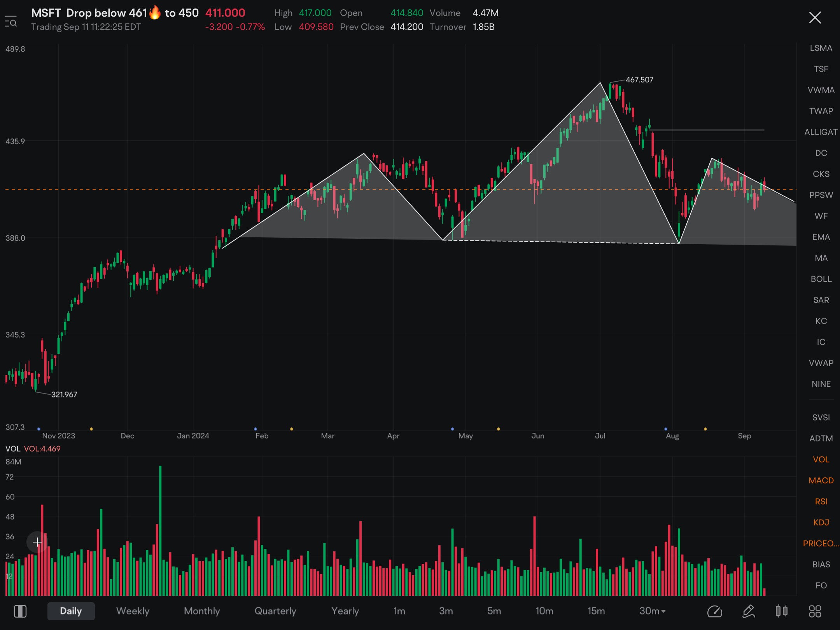The image size is (840, 630).
Task: Select the Daily timeframe tab
Action: coord(71,611)
